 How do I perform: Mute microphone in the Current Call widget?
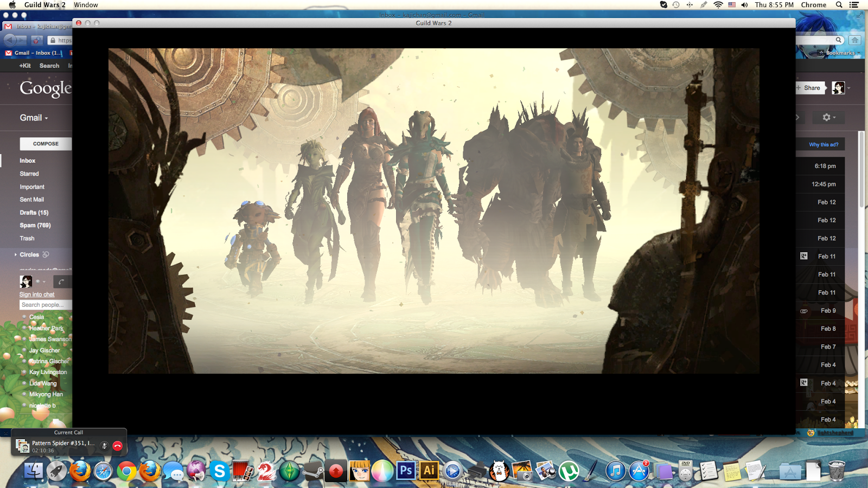(x=104, y=446)
